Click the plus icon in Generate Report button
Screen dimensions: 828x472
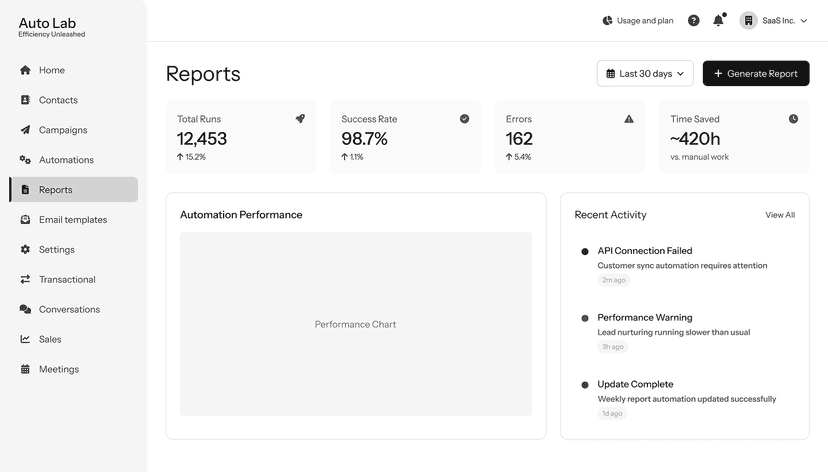pyautogui.click(x=718, y=73)
